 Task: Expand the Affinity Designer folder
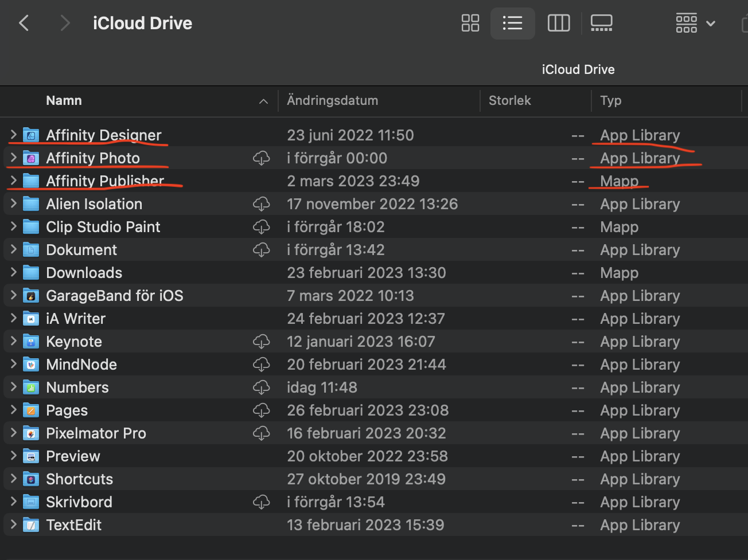(13, 135)
